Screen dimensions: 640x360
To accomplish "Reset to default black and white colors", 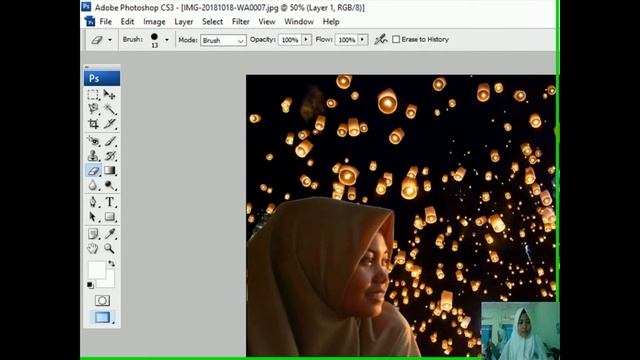I will [90, 284].
